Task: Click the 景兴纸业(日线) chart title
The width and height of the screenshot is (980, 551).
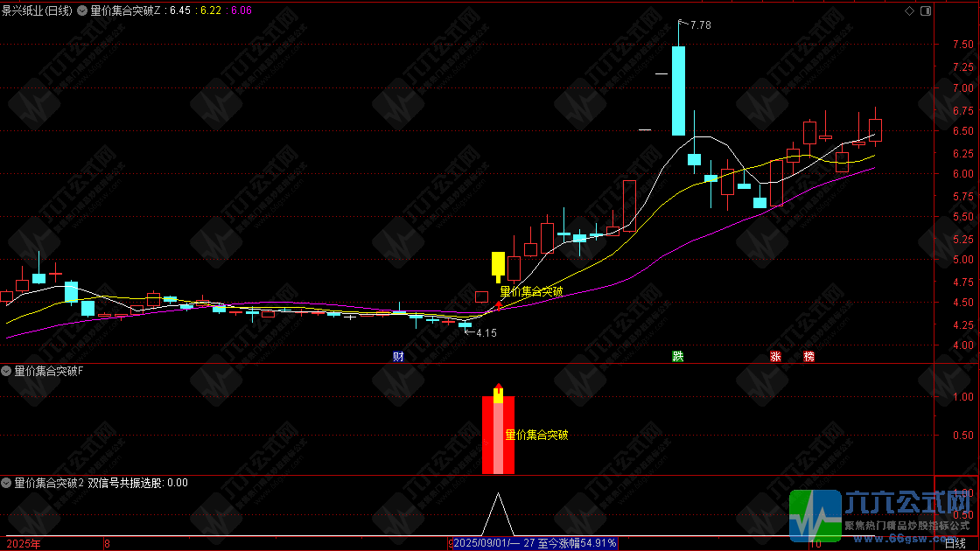Action: (37, 10)
